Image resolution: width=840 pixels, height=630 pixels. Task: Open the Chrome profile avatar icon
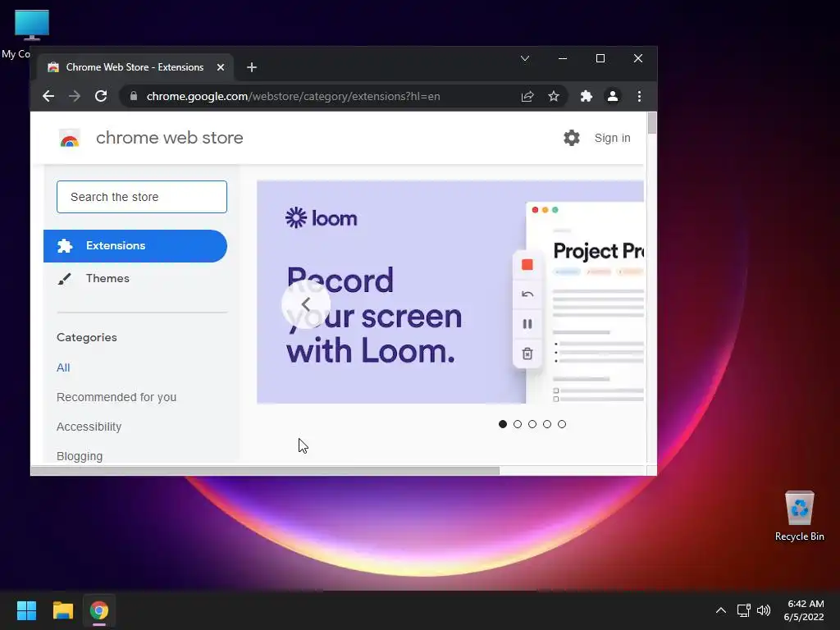pyautogui.click(x=612, y=97)
